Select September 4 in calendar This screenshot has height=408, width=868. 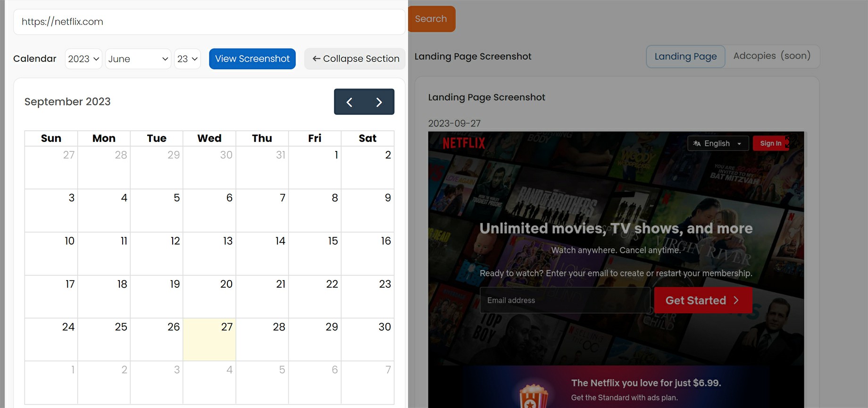pyautogui.click(x=104, y=211)
